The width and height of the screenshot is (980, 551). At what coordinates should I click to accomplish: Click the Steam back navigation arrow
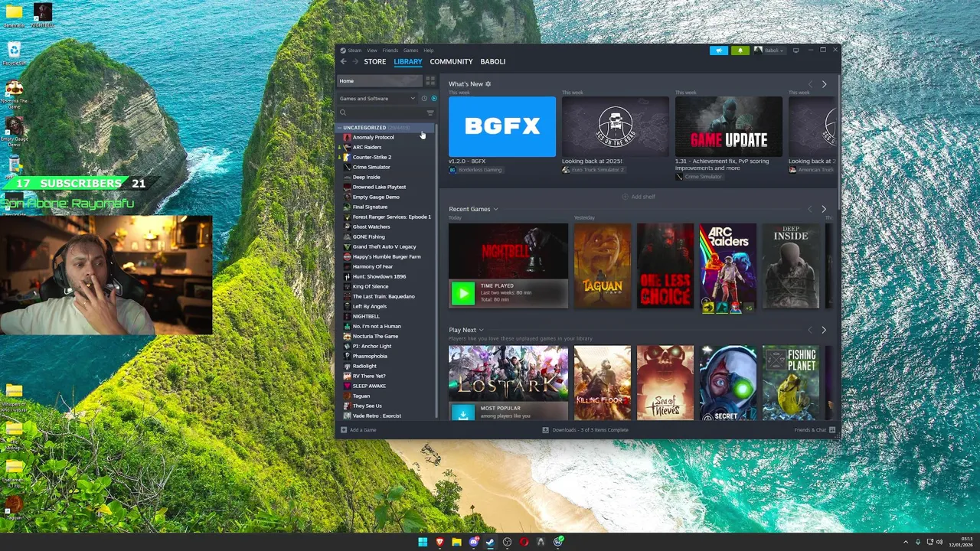click(344, 61)
